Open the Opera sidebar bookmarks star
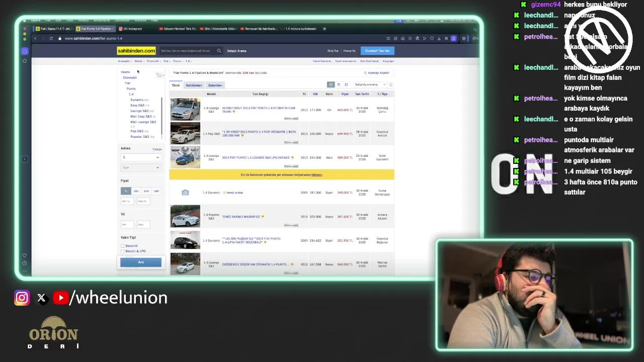This screenshot has width=644, height=362. (25, 61)
